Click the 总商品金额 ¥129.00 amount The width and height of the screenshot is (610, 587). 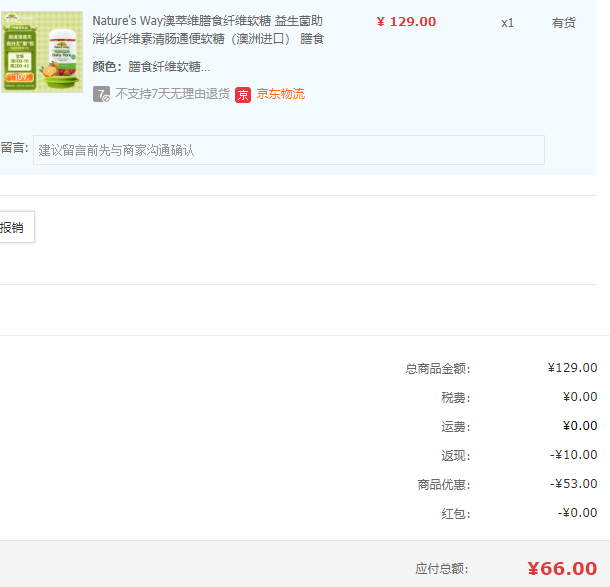(x=572, y=368)
